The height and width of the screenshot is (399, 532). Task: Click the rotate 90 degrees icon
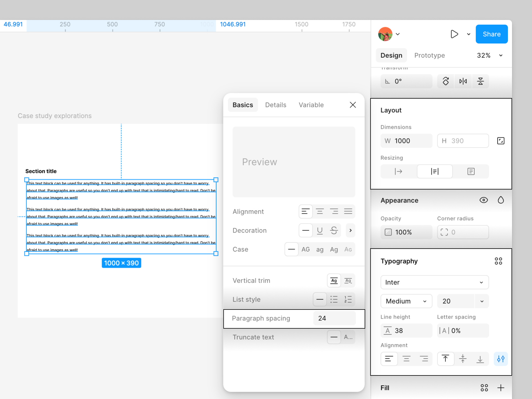click(x=446, y=81)
